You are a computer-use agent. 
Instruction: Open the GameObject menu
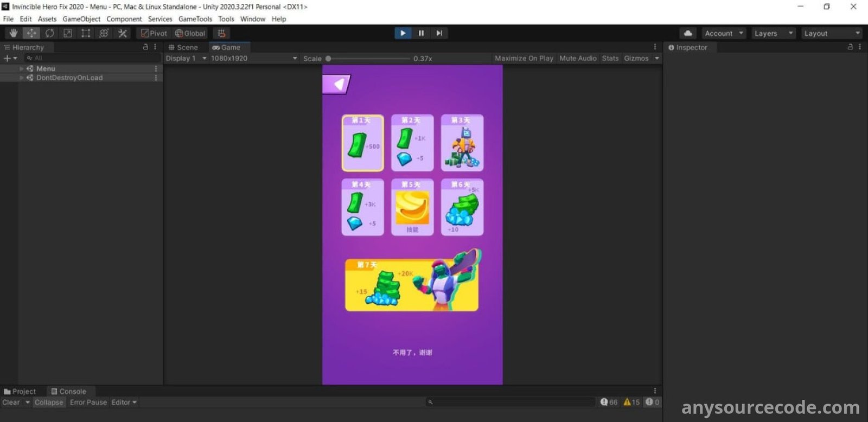[81, 19]
